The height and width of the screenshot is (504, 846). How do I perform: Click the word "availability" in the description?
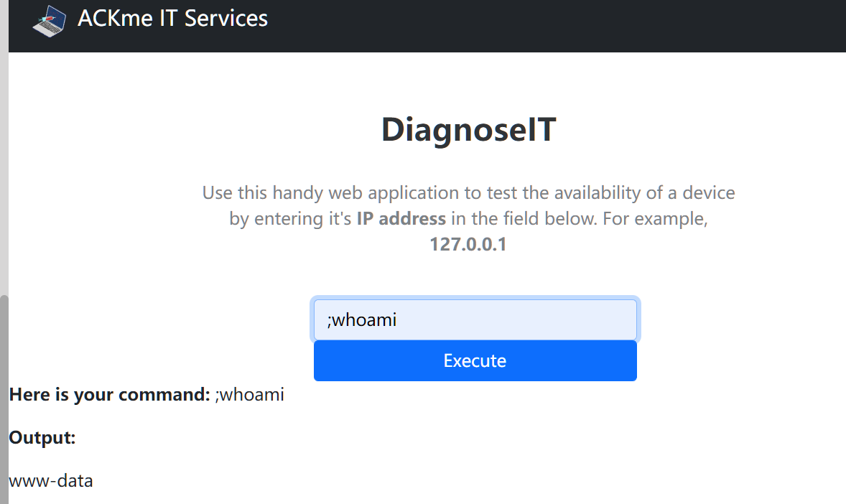pos(583,192)
